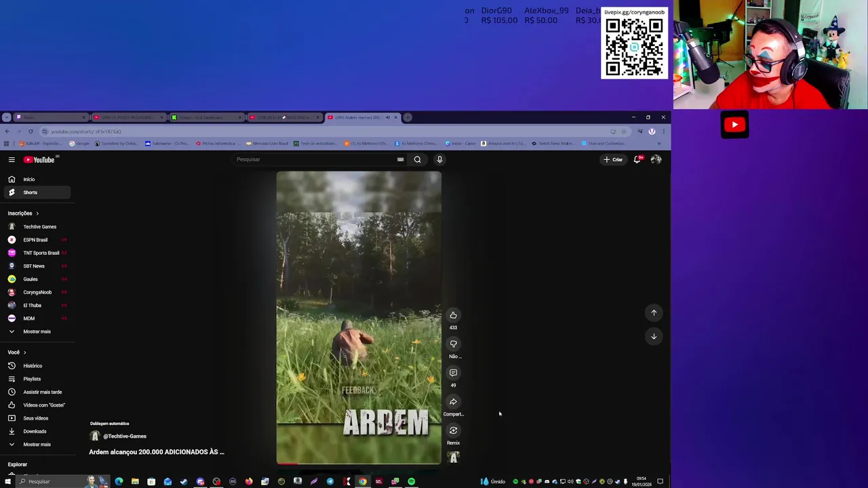Open the Windows Start button
868x488 pixels.
coord(7,481)
